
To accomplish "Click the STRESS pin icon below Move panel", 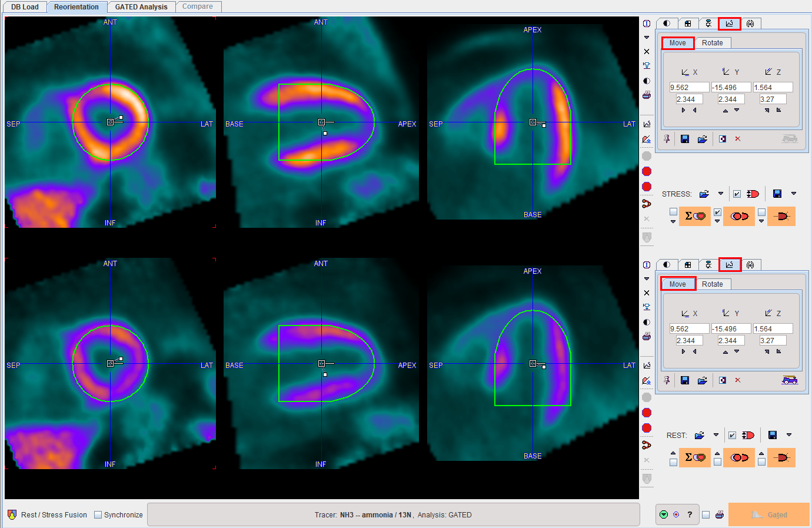I will pyautogui.click(x=667, y=139).
